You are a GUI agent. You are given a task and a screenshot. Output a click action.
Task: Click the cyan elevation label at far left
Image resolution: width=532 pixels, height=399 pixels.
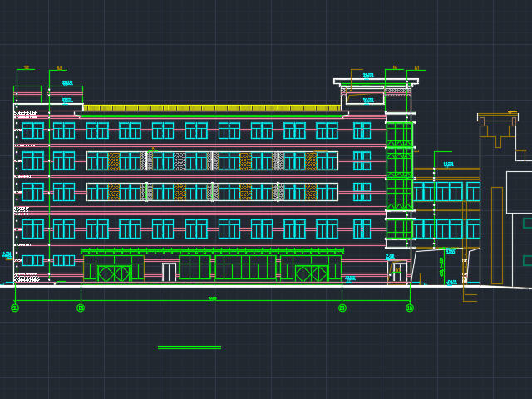tap(7, 255)
